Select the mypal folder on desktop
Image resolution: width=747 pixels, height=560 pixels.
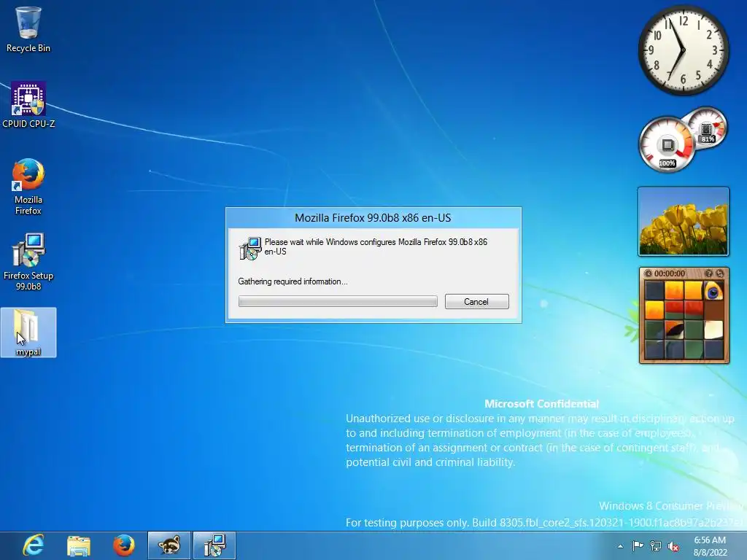(28, 332)
